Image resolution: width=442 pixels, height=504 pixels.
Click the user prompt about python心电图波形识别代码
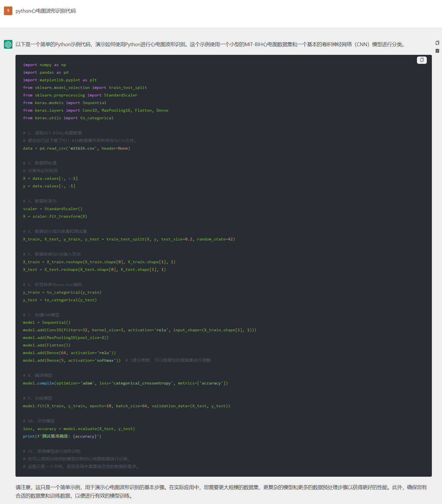click(x=46, y=11)
